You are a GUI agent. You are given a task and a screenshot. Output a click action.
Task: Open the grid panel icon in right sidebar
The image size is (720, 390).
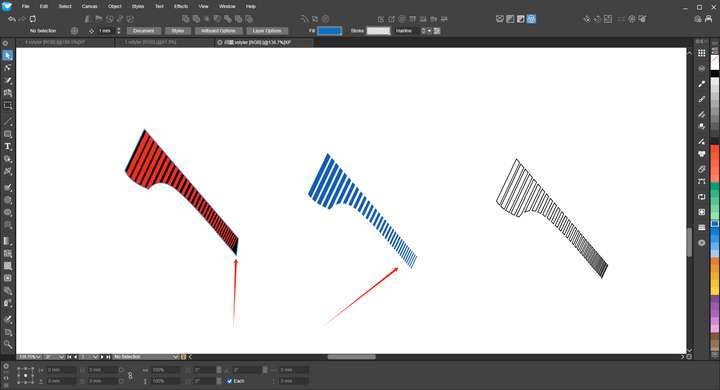tap(702, 53)
